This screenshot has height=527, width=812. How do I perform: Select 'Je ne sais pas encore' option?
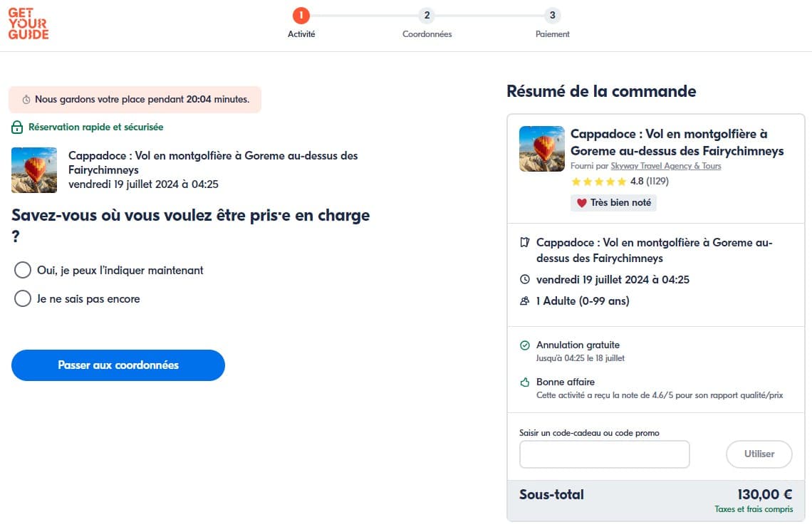click(23, 299)
